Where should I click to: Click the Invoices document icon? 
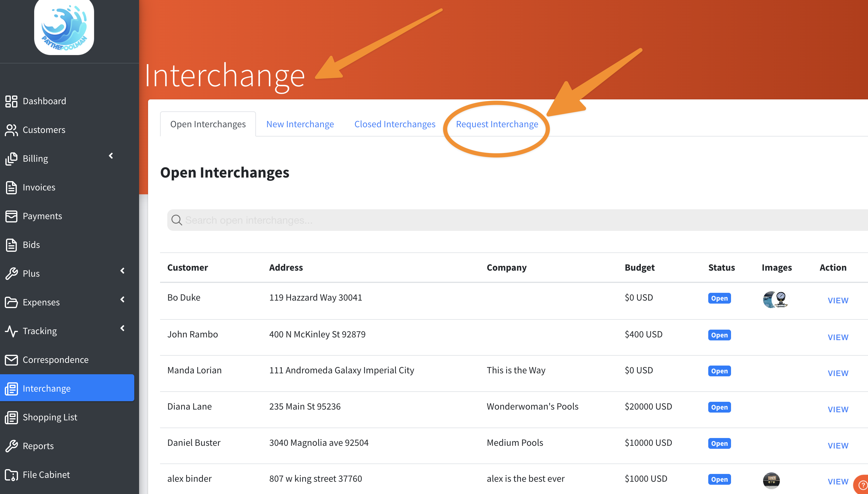[11, 187]
